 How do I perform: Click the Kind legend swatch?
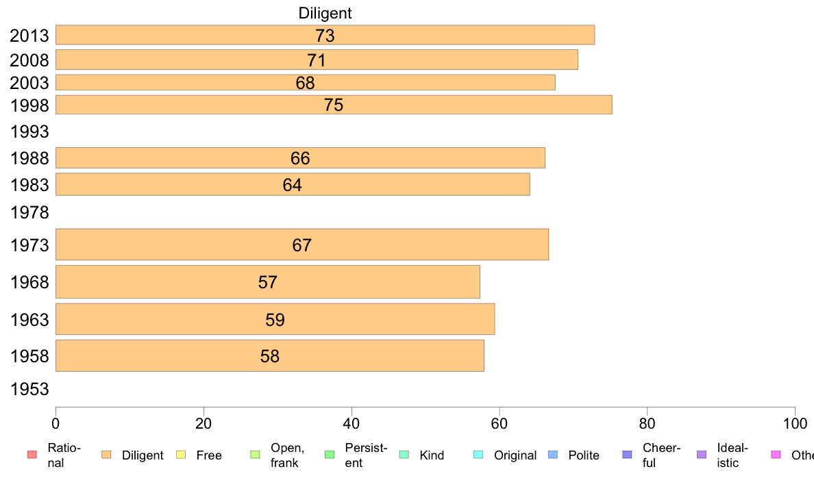pyautogui.click(x=404, y=455)
